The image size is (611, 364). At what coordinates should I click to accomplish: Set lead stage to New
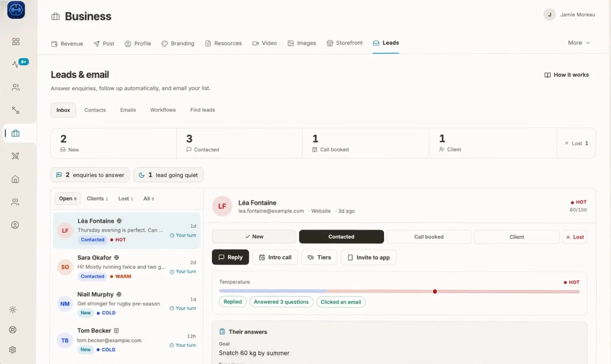click(254, 237)
